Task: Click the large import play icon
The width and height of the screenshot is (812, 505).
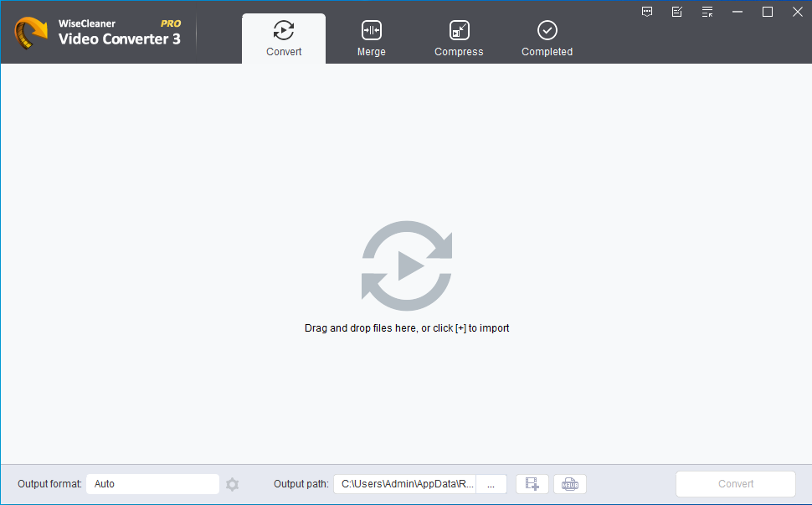Action: coord(407,265)
